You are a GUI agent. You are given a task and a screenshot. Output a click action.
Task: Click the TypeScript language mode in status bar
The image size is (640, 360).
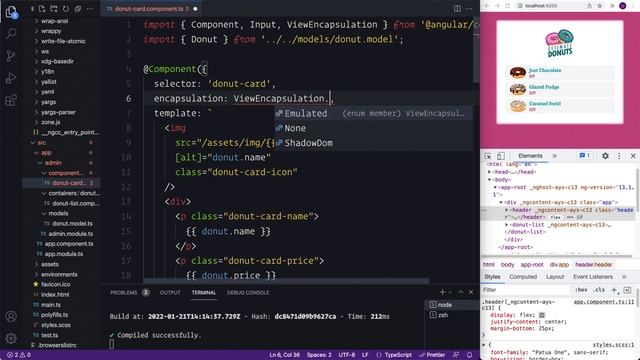point(398,355)
